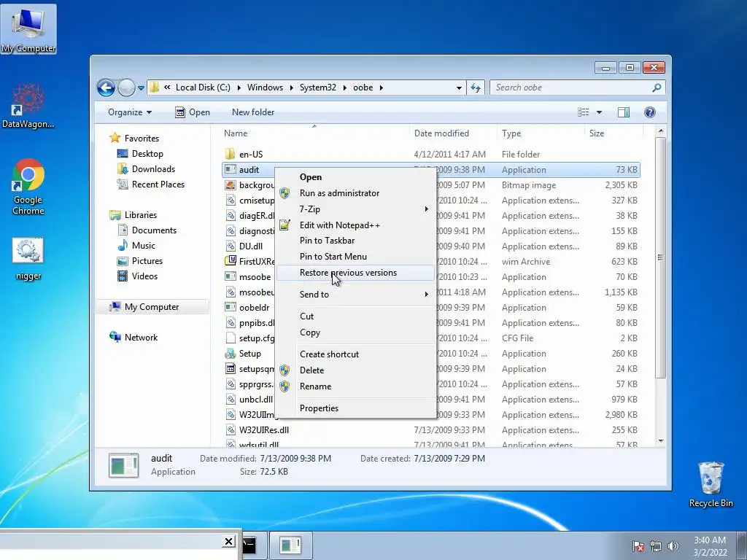
Task: Select System32 in the address breadcrumb
Action: coord(318,87)
